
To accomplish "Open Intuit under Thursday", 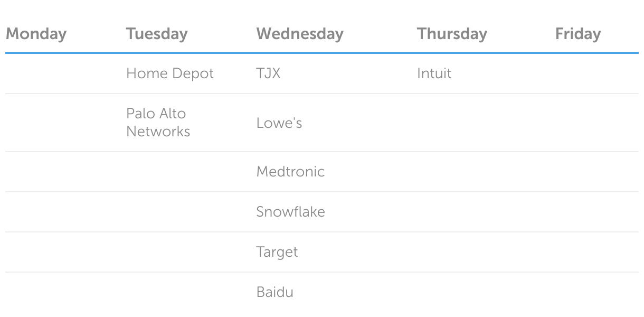I will click(434, 73).
